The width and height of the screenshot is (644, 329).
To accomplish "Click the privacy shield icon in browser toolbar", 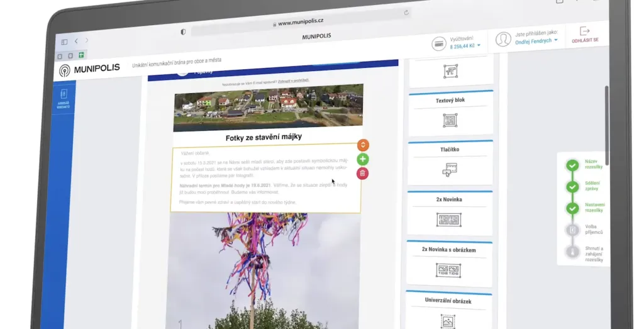I will click(183, 32).
